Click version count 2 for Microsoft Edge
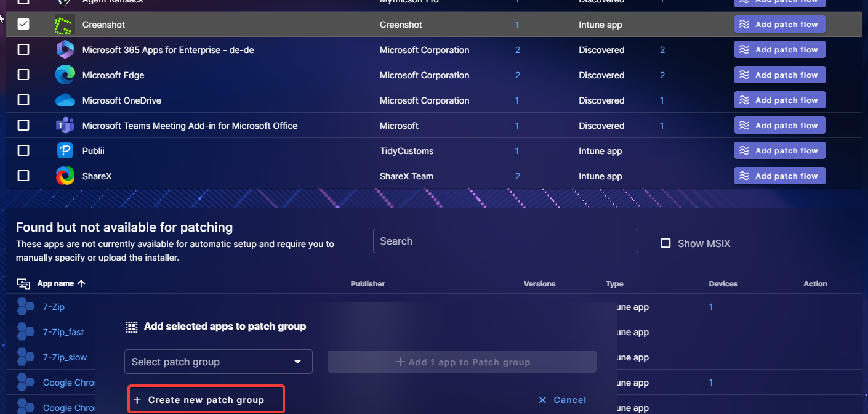The height and width of the screenshot is (414, 868). (518, 75)
